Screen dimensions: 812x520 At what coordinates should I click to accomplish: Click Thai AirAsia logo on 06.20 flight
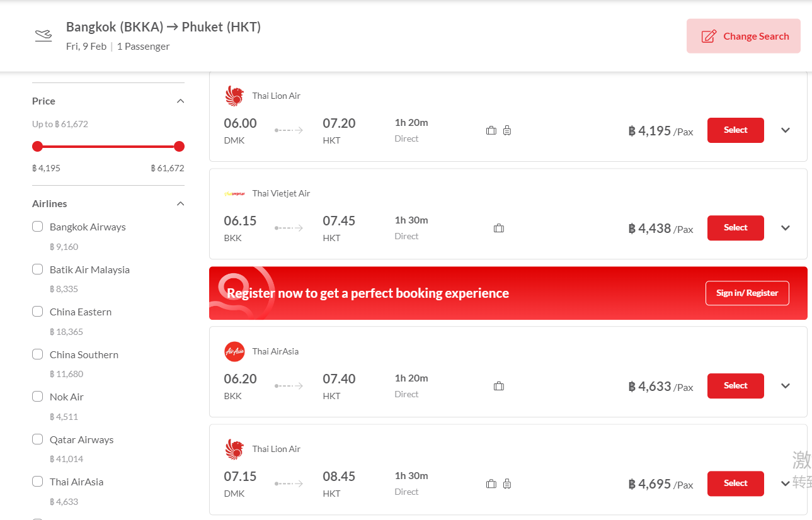click(x=234, y=351)
